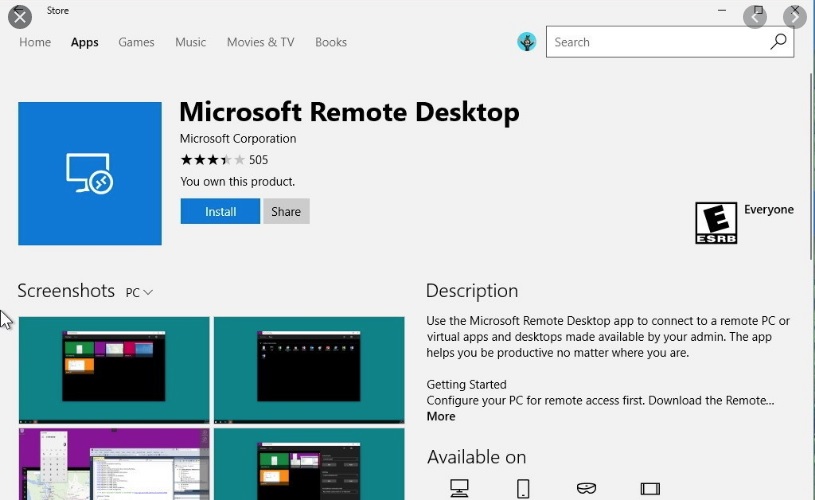Close the overlay with the round X button

[x=20, y=17]
